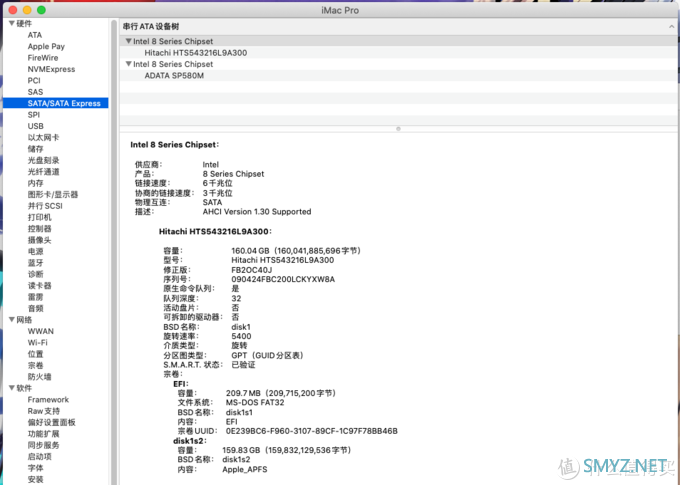Click the disk1s2 volume heading
Viewport: 680px width, 485px height.
coord(190,441)
